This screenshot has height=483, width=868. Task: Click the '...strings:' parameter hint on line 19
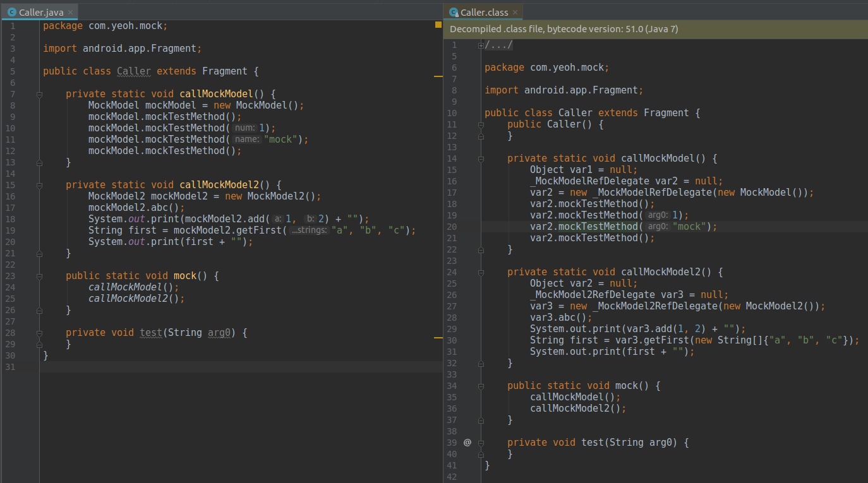(x=310, y=230)
